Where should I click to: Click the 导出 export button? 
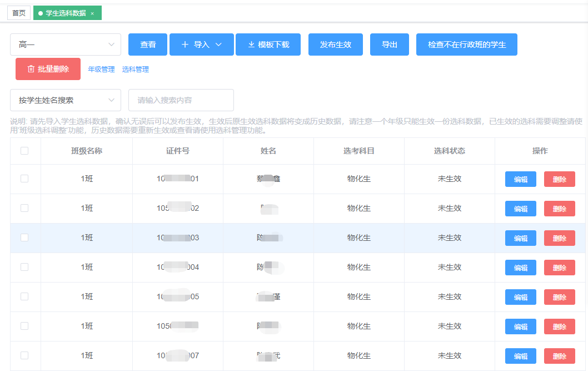tap(389, 44)
